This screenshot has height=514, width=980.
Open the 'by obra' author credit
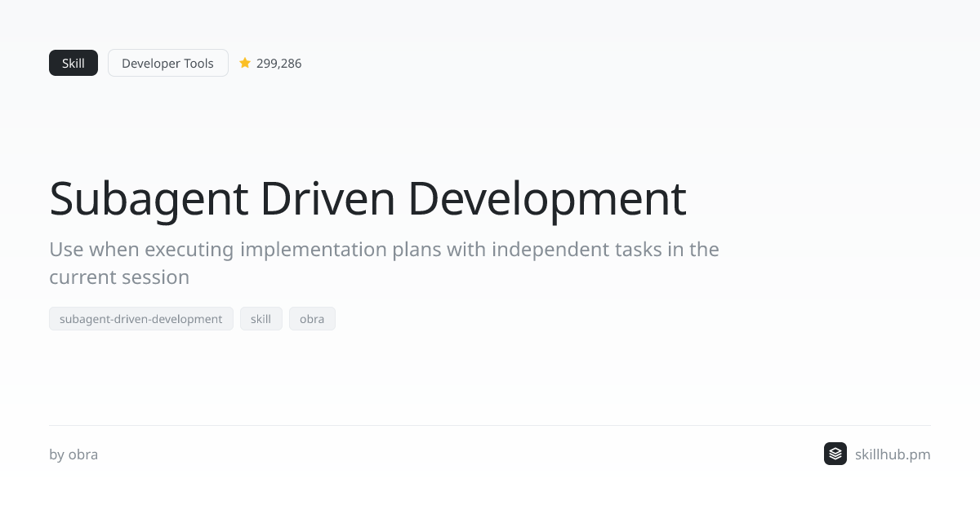[x=73, y=454]
